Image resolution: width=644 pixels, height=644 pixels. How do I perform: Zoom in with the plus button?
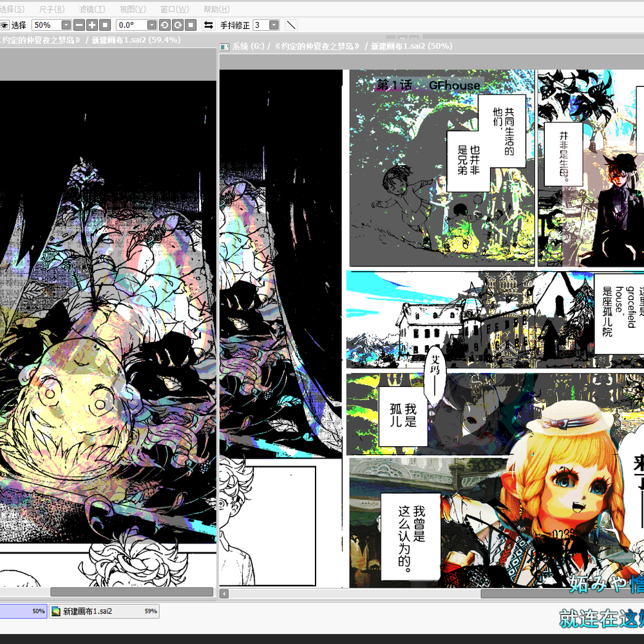point(92,25)
